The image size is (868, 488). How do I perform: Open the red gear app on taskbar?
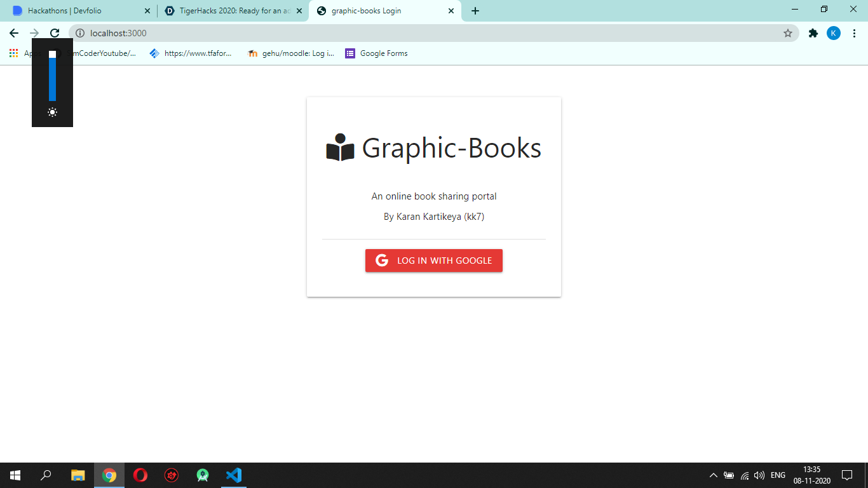click(172, 475)
